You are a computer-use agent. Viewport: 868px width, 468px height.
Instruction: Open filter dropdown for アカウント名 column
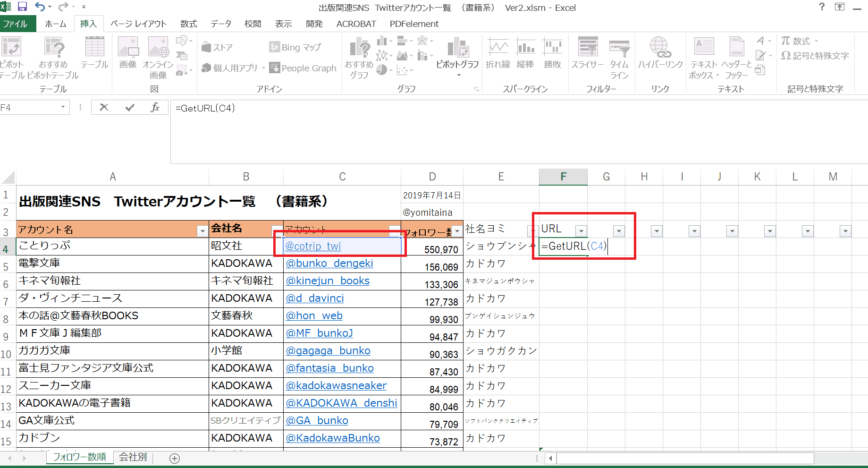click(x=202, y=231)
